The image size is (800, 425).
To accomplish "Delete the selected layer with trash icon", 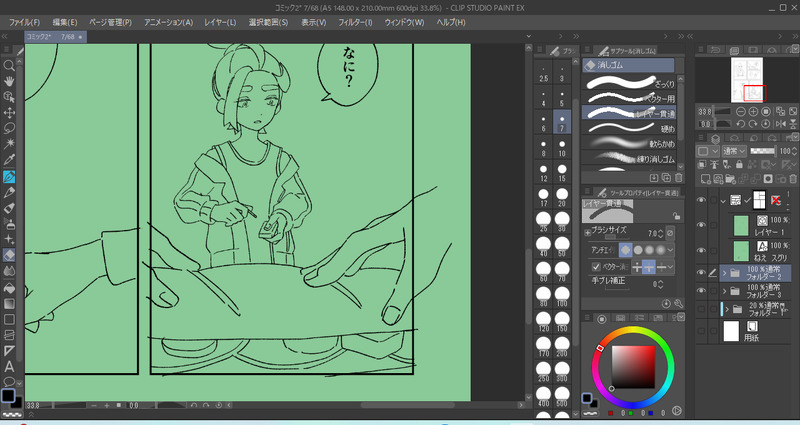I will click(793, 179).
